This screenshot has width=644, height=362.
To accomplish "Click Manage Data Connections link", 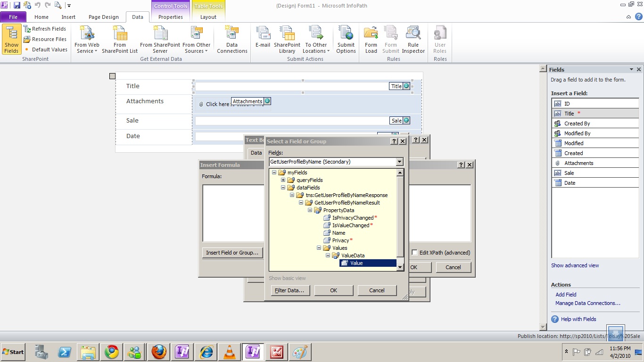I will (x=587, y=303).
